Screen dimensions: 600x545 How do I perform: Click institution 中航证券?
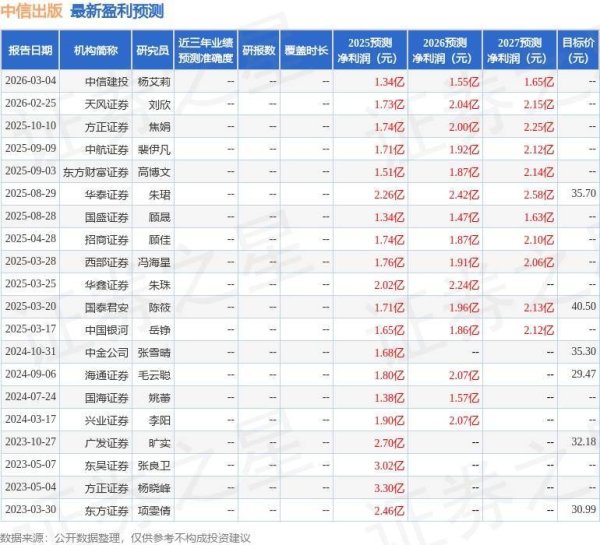[x=106, y=149]
